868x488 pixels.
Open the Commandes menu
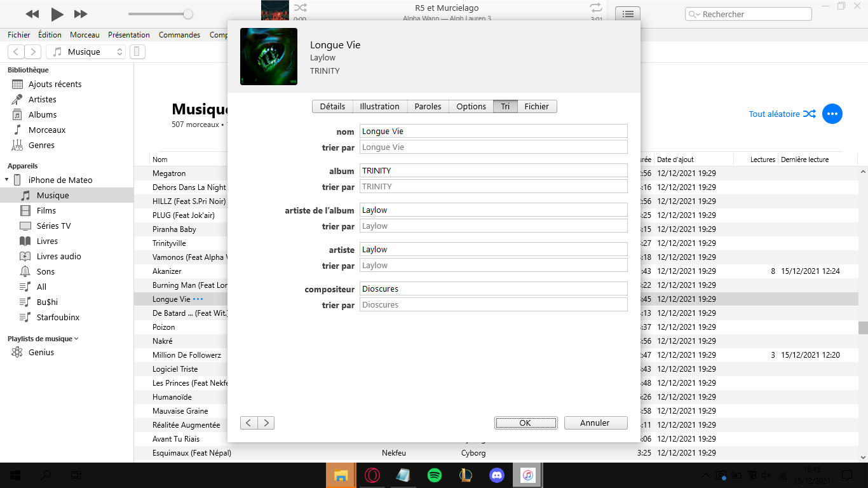[x=180, y=35]
